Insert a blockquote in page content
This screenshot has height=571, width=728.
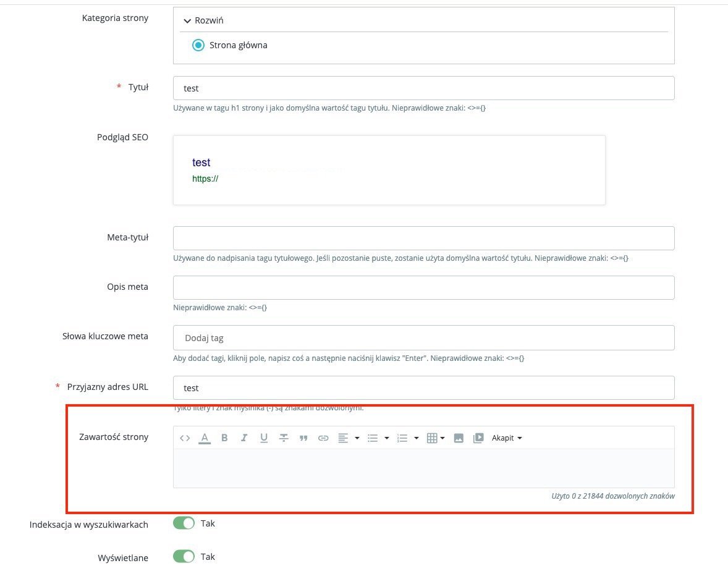(x=303, y=438)
